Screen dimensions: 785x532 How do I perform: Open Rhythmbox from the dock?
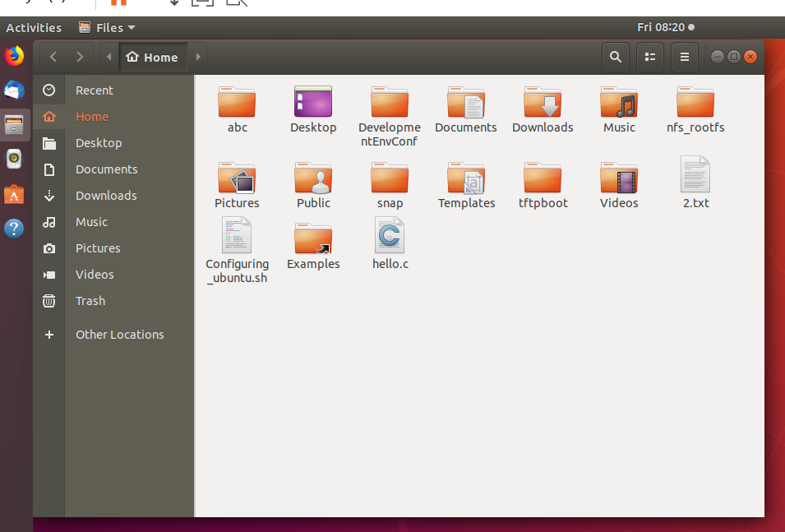pos(14,160)
